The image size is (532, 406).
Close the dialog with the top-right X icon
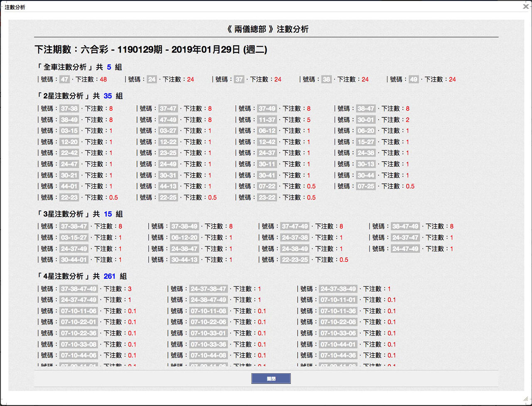[x=526, y=7]
